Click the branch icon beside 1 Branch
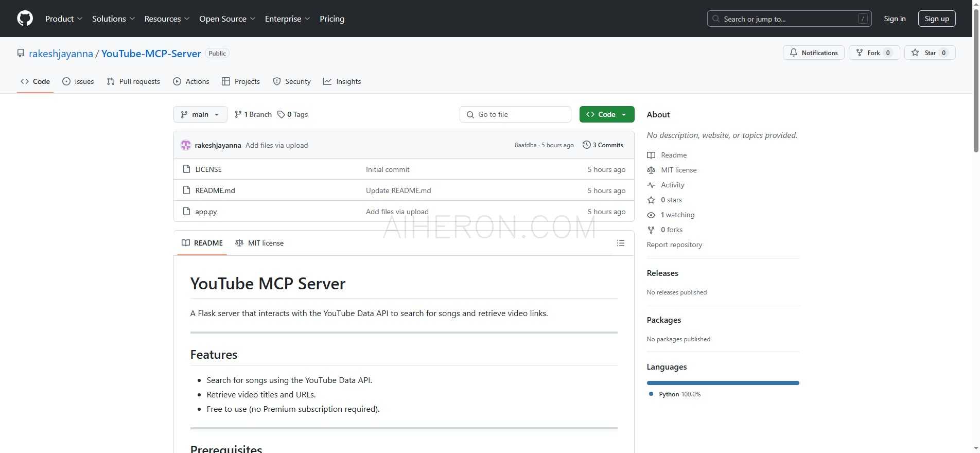The width and height of the screenshot is (980, 453). [x=238, y=114]
